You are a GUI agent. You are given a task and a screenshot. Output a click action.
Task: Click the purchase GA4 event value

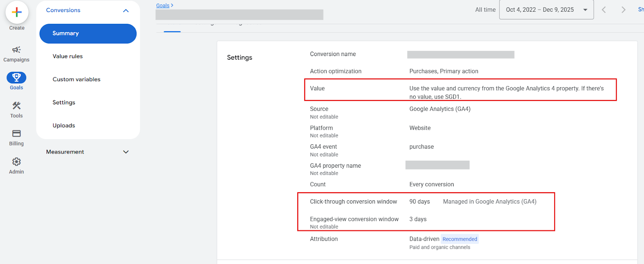coord(421,147)
